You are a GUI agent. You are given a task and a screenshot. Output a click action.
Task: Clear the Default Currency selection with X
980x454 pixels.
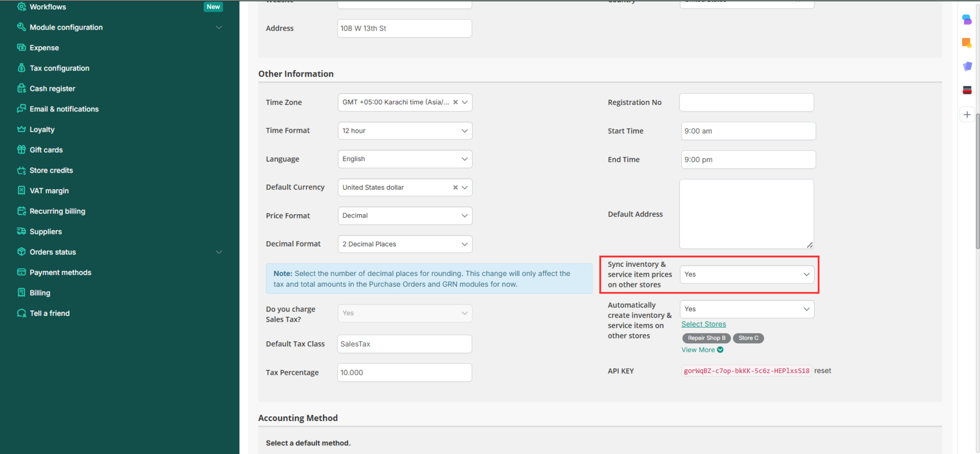(x=455, y=187)
